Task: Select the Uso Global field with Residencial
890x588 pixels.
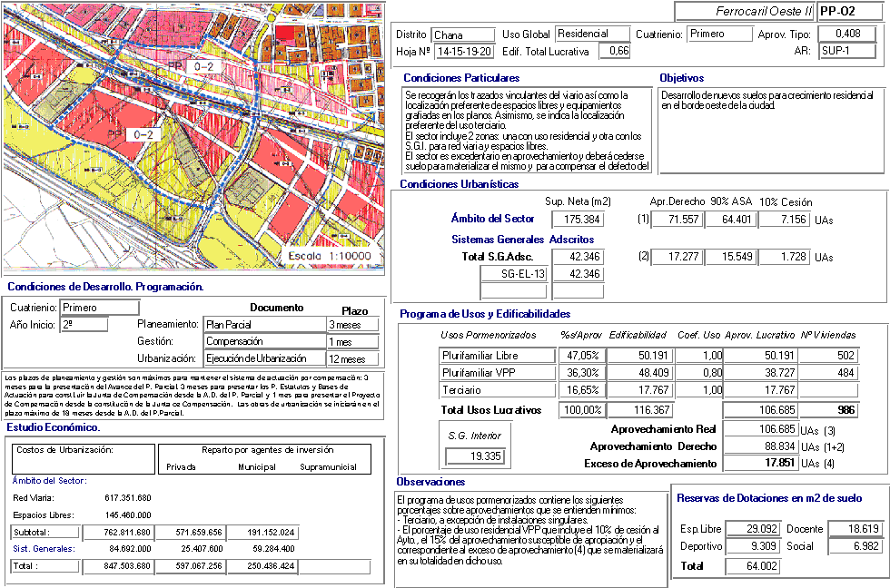Action: click(592, 34)
